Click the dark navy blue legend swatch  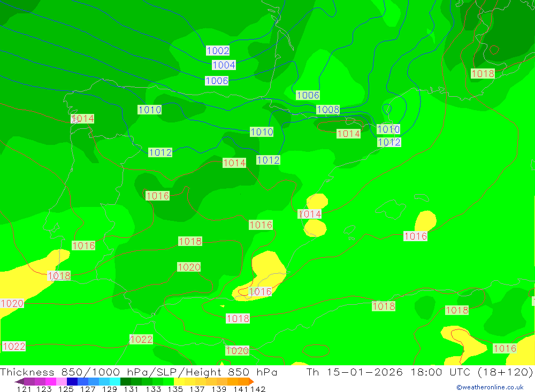[x=72, y=381]
